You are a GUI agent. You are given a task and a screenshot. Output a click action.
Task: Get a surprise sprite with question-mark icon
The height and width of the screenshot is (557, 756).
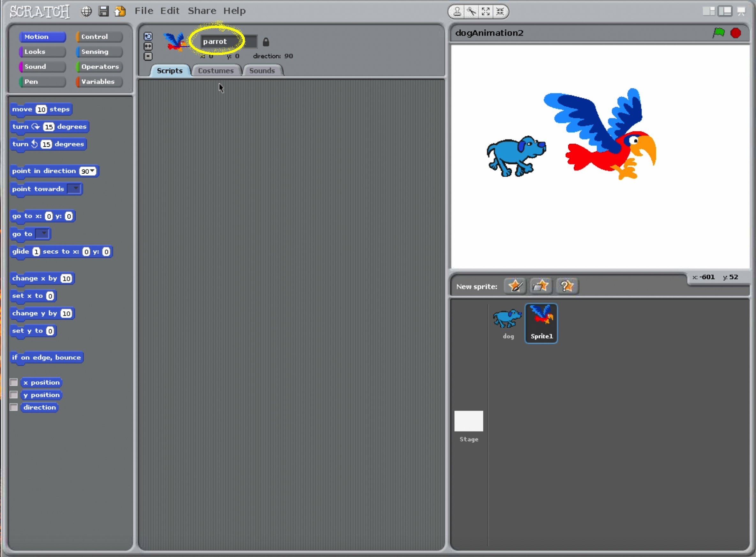567,286
